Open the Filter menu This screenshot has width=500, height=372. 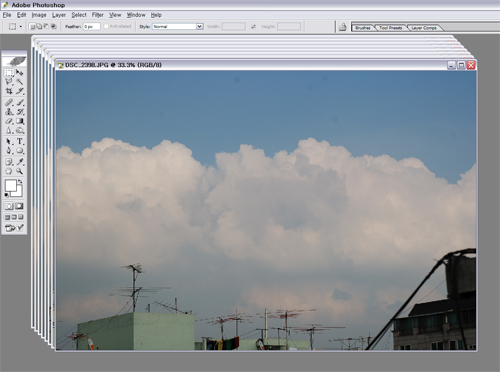(x=98, y=15)
